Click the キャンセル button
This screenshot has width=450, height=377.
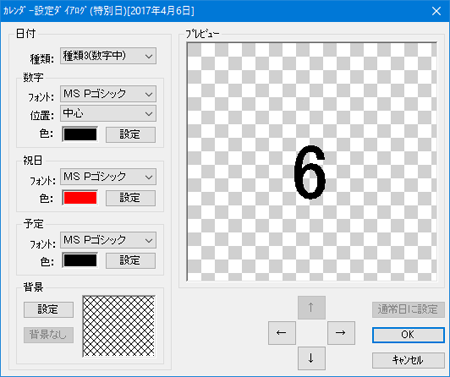pyautogui.click(x=408, y=360)
